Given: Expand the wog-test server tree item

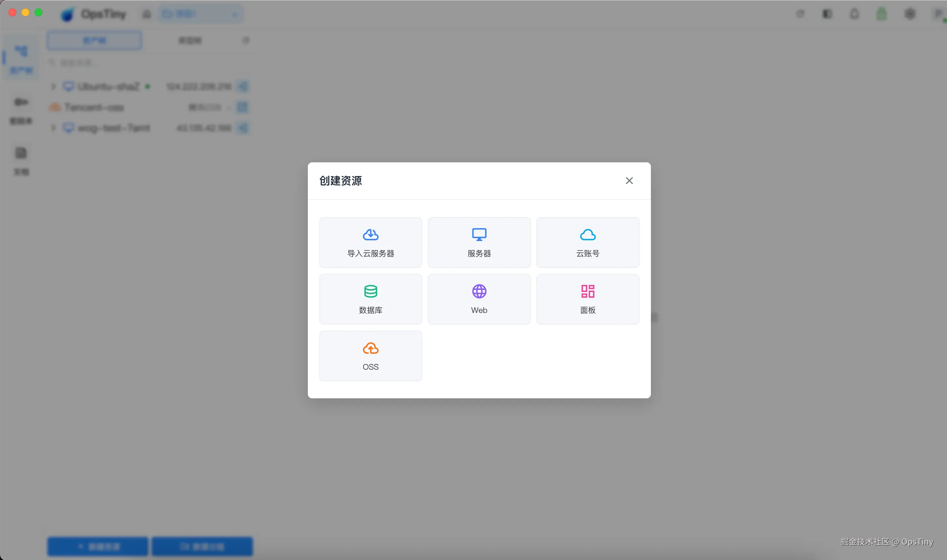Looking at the screenshot, I should pos(53,128).
